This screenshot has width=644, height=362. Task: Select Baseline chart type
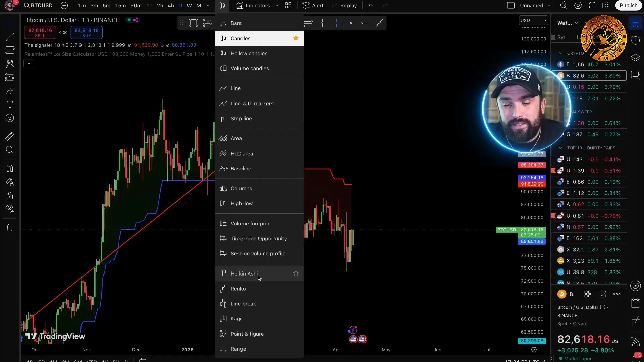(x=259, y=168)
